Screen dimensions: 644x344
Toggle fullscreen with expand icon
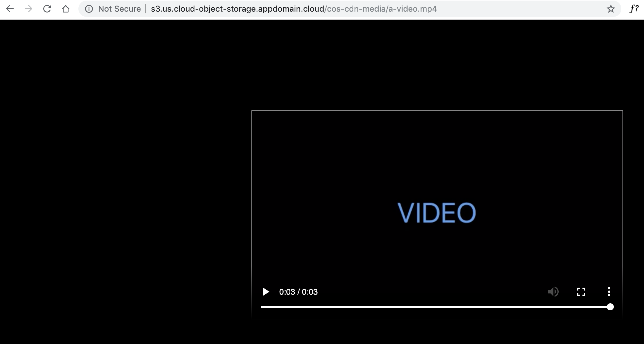[x=580, y=292]
